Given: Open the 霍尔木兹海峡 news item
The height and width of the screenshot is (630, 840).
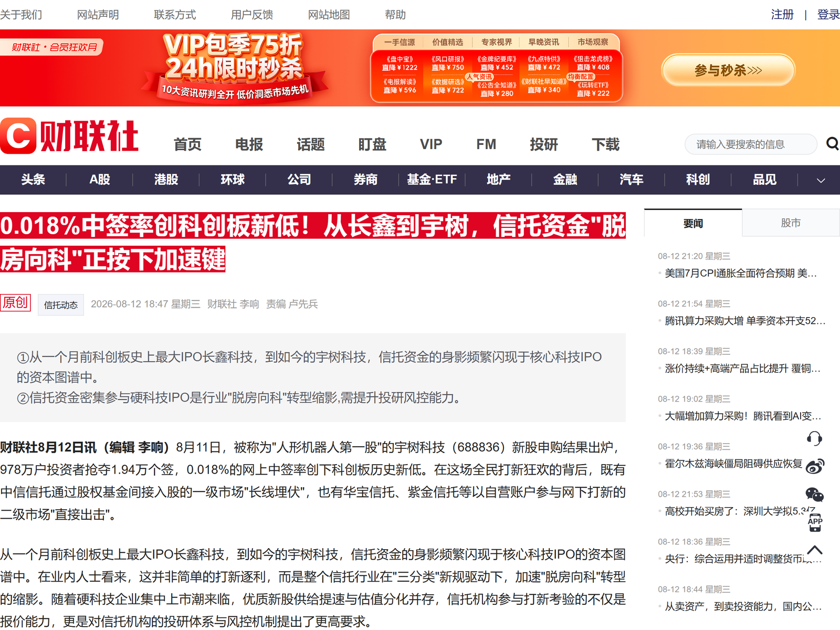Looking at the screenshot, I should pos(733,464).
